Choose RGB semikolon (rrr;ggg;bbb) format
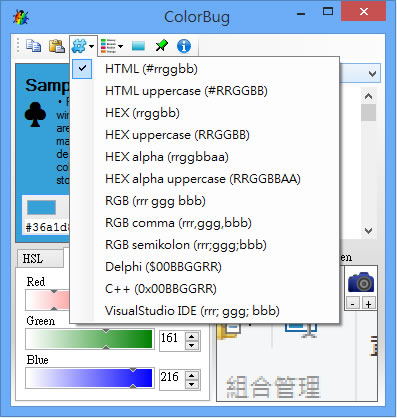Viewport: 397px width, 418px height. pos(206,245)
